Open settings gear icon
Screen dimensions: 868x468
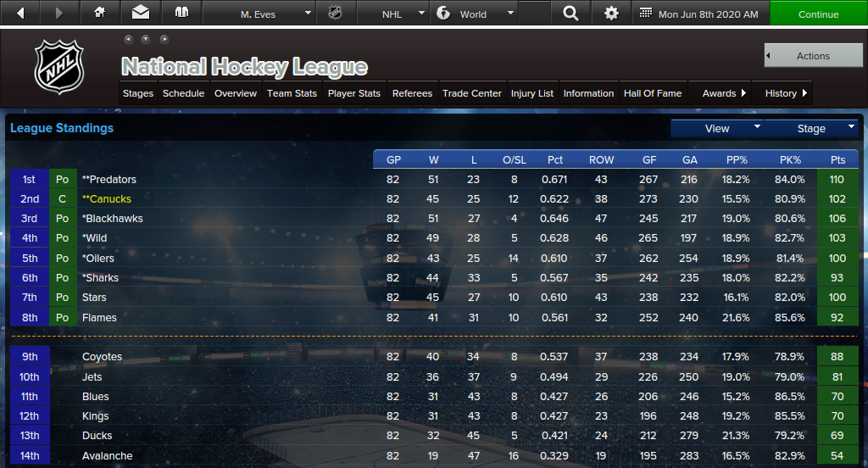(x=611, y=13)
